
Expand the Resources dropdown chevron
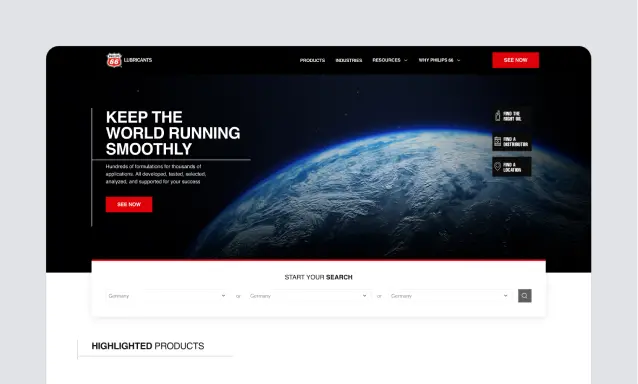406,60
